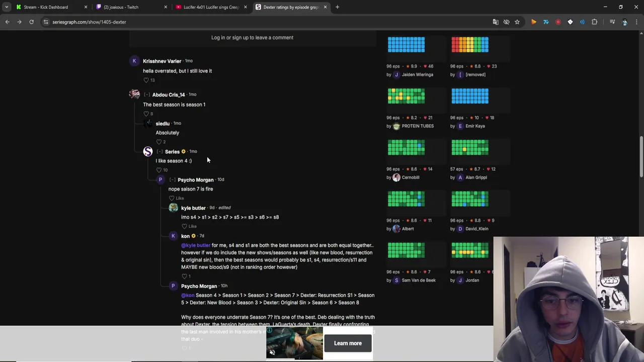Open Krisshnev Varier's avatar

coord(134,61)
